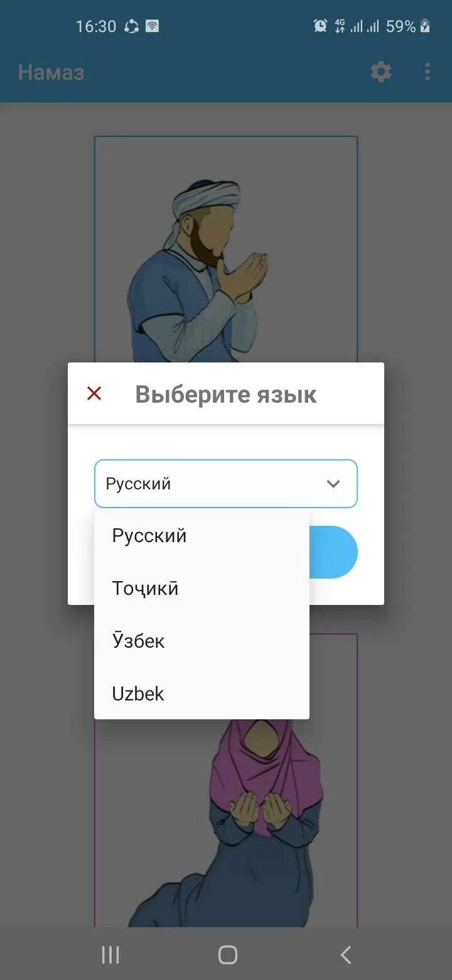Tap the alarm clock status icon

click(x=320, y=26)
